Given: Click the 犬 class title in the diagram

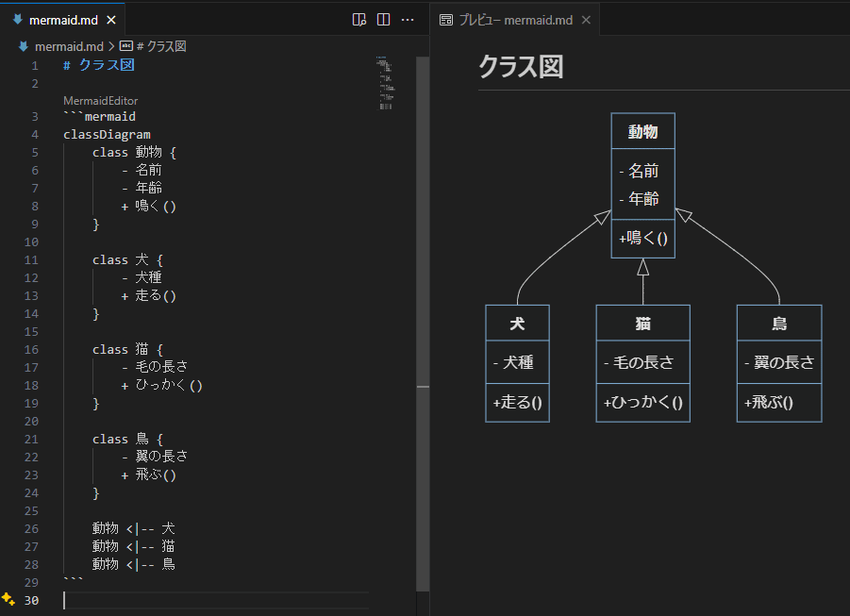Looking at the screenshot, I should (517, 324).
